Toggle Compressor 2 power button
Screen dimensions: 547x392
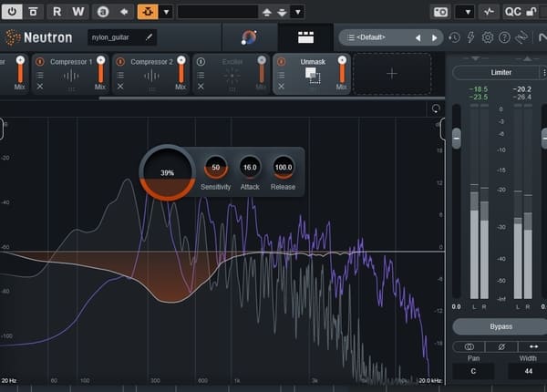click(x=120, y=62)
